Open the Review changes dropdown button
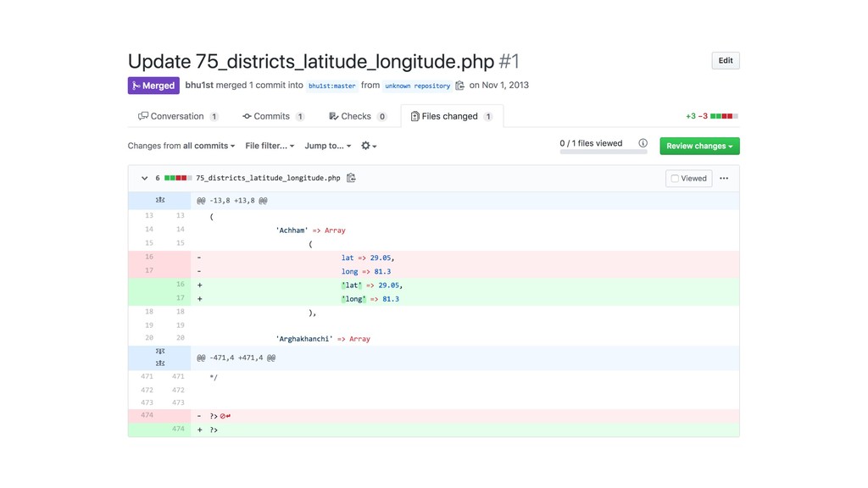This screenshot has height=488, width=868. pyautogui.click(x=699, y=146)
